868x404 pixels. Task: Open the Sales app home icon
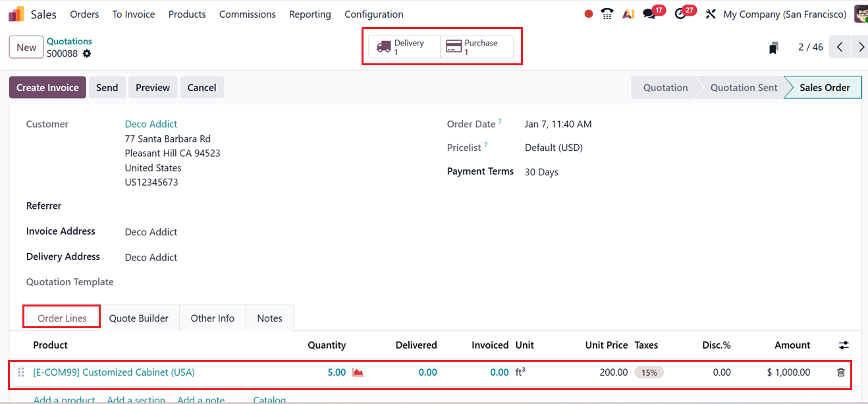(x=16, y=14)
